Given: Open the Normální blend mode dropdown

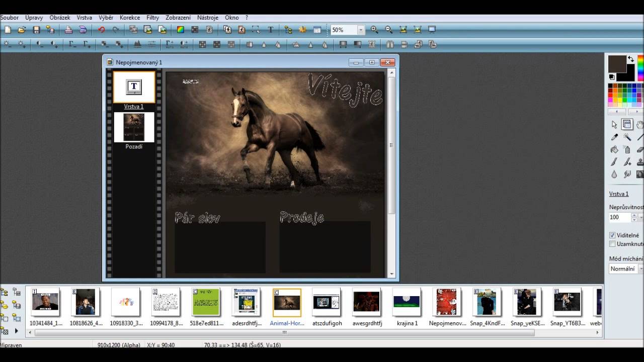Looking at the screenshot, I should pyautogui.click(x=641, y=269).
